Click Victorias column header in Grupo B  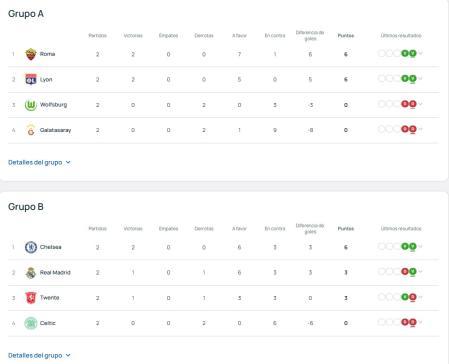(x=133, y=229)
